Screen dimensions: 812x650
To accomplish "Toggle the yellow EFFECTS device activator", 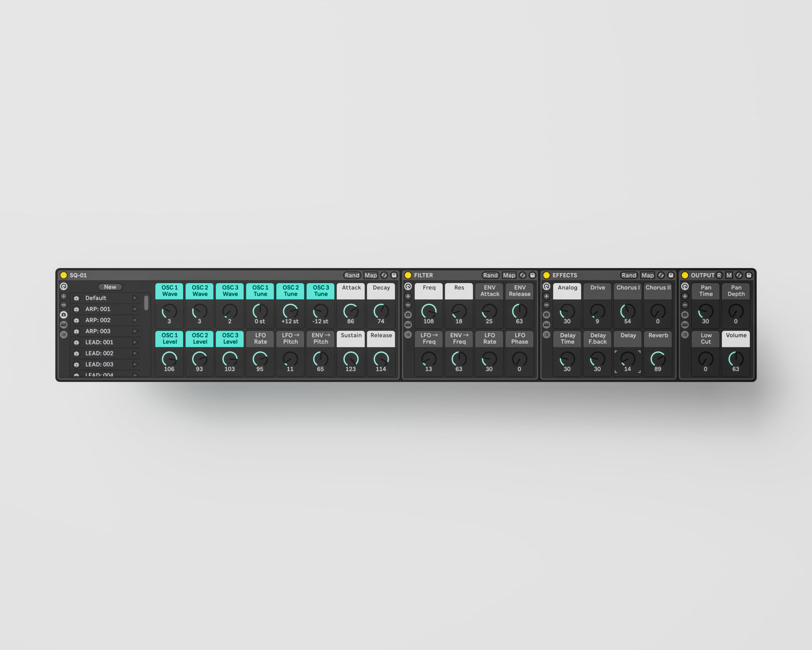I will pyautogui.click(x=547, y=275).
